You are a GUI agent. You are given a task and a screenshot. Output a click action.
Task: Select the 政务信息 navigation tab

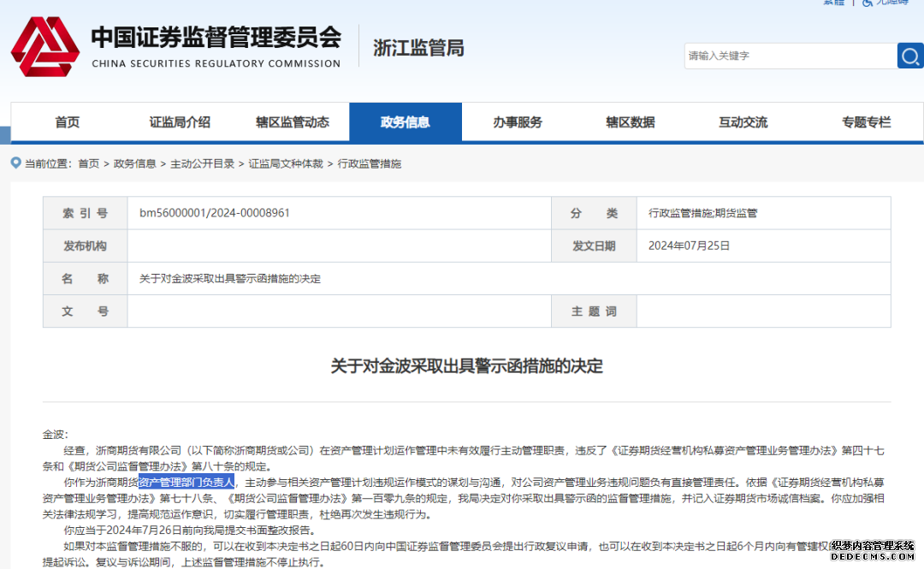(406, 122)
